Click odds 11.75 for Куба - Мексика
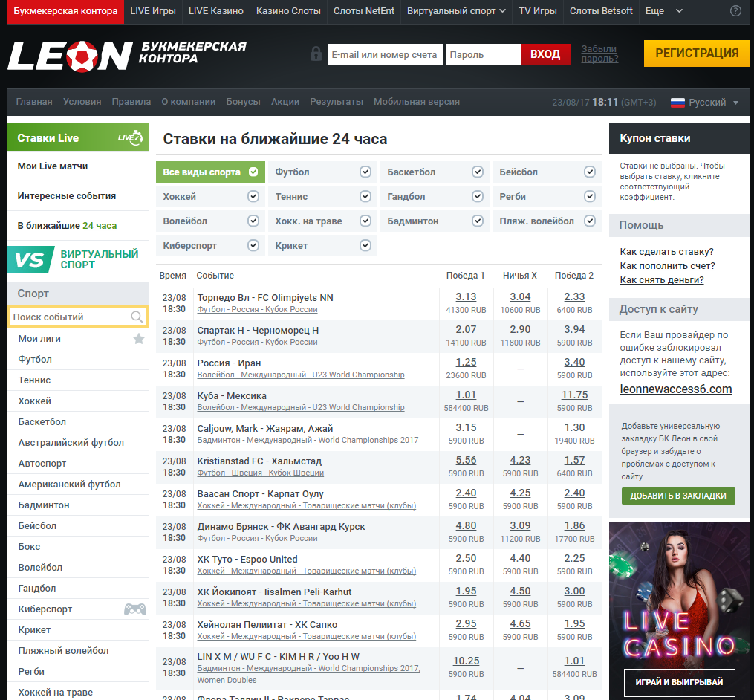The width and height of the screenshot is (754, 700). 575,395
